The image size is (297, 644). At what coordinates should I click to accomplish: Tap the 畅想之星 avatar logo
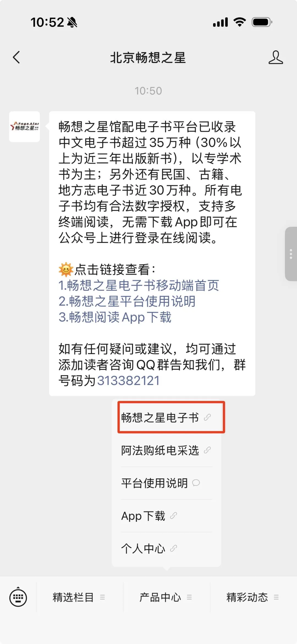coord(24,127)
